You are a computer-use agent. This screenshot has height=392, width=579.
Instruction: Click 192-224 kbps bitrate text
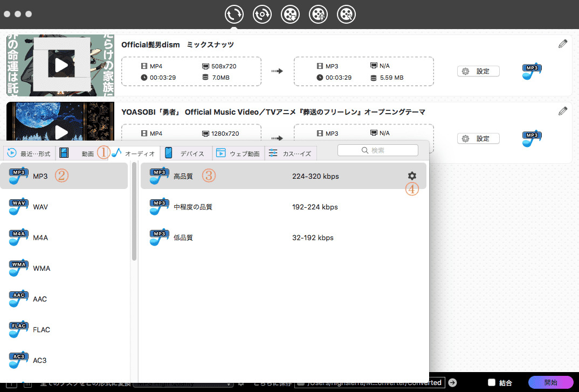click(x=315, y=207)
